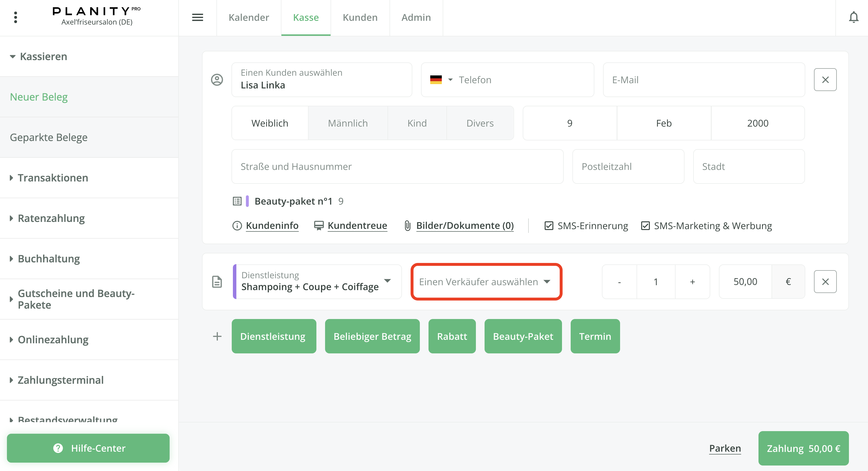Screen dimensions: 868x471
Task: Toggle SMS-Erinnerung checkbox
Action: (548, 226)
